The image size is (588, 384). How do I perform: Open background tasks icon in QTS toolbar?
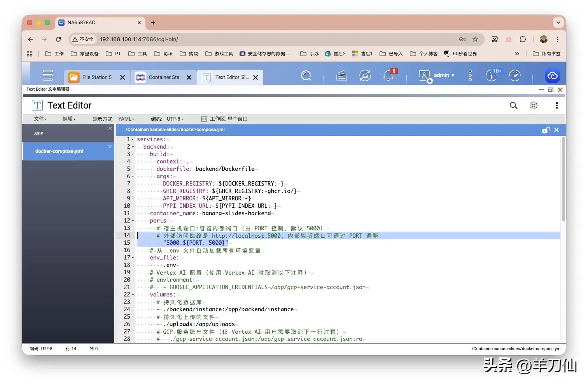click(341, 75)
